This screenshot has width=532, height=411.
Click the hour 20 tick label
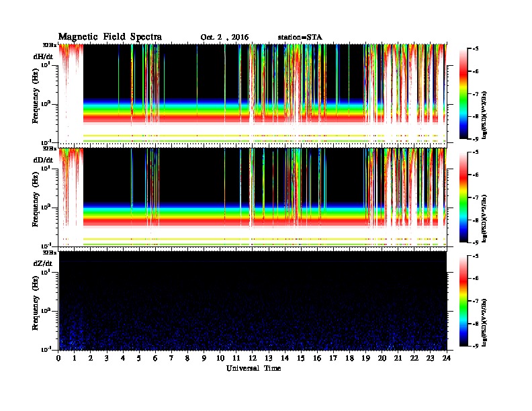(382, 359)
